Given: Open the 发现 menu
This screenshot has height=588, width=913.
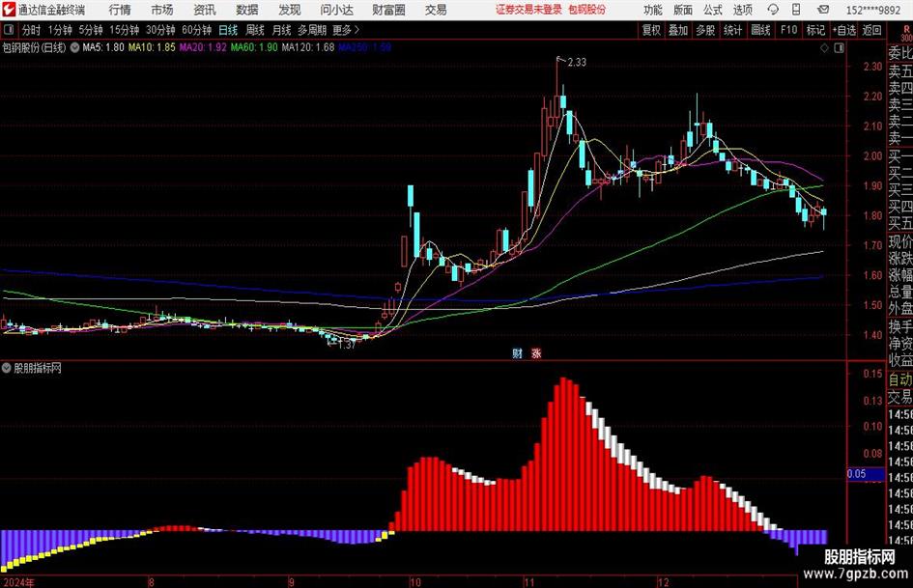Looking at the screenshot, I should pyautogui.click(x=290, y=10).
